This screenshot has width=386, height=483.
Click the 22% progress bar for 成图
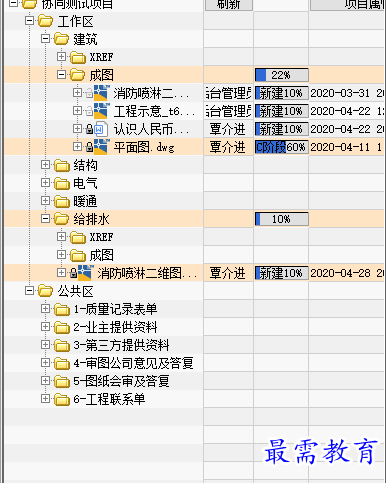click(x=282, y=75)
